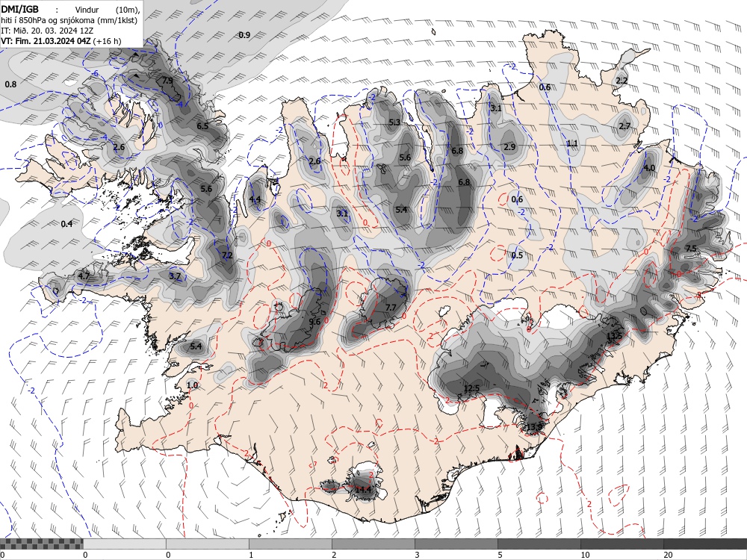Click the legend scale label 10
The height and width of the screenshot is (560, 747).
585,555
